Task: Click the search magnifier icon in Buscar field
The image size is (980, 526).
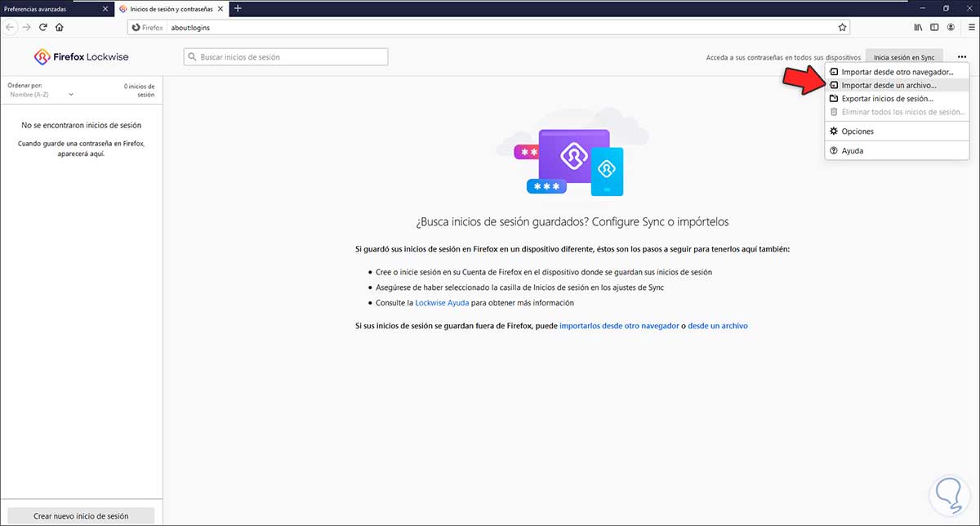Action: (193, 57)
